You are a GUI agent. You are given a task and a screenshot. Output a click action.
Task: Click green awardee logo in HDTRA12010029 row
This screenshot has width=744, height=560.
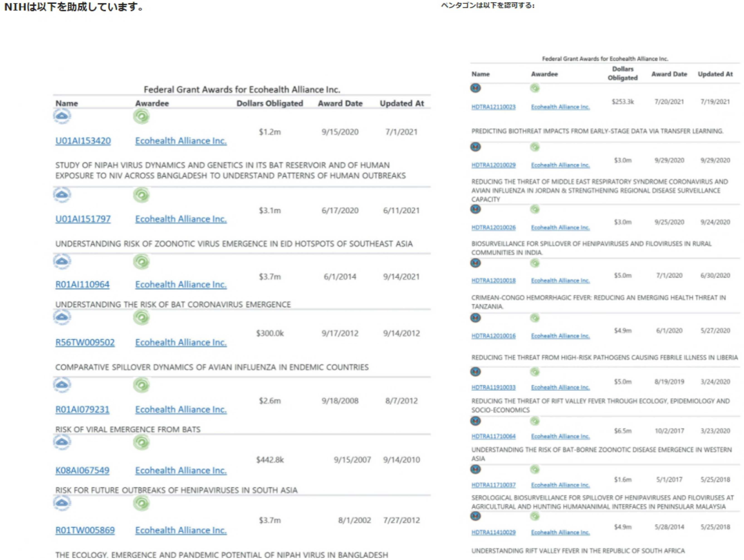[x=535, y=147]
